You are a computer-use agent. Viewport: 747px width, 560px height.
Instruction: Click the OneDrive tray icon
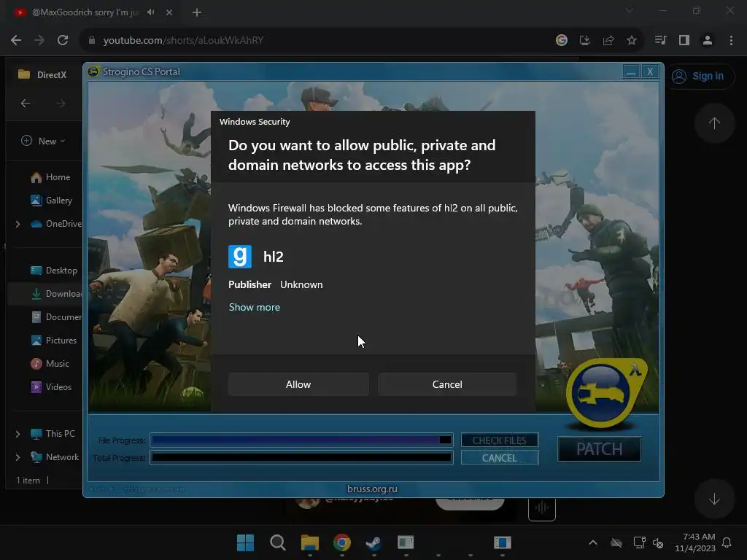(x=616, y=542)
